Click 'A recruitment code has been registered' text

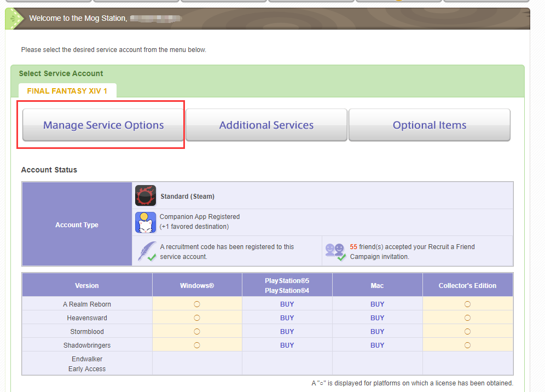pyautogui.click(x=227, y=251)
